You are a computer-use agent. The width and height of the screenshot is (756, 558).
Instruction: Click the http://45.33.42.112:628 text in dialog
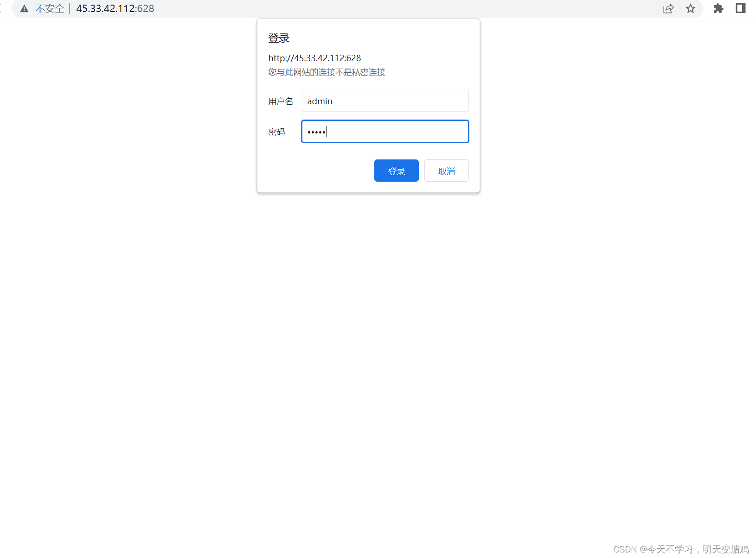[314, 58]
